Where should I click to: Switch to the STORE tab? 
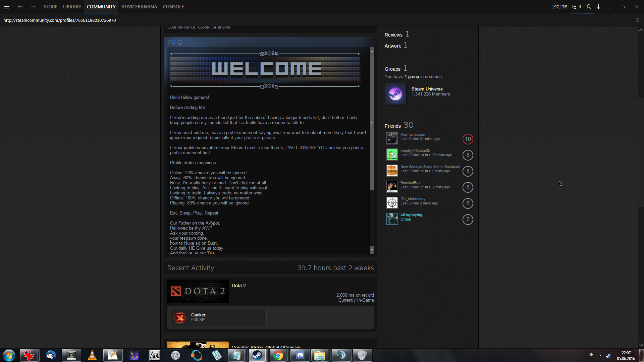(x=50, y=7)
